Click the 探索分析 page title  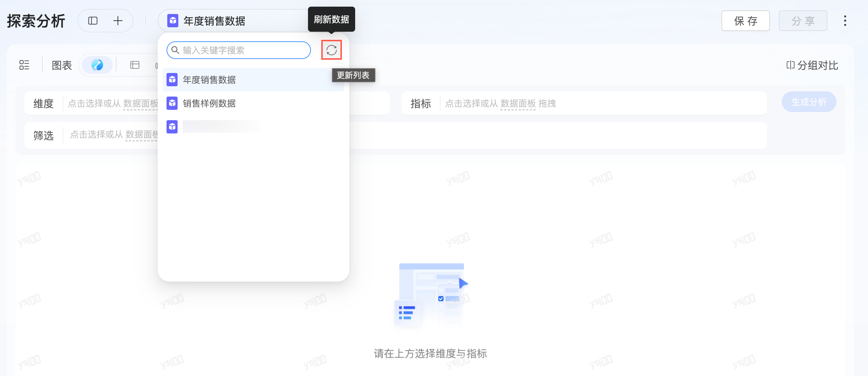tap(36, 21)
